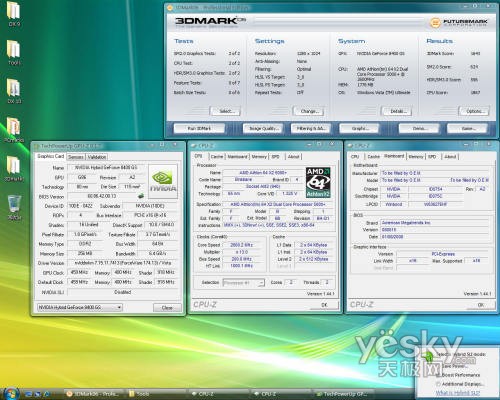
Task: Click Driver Version field in GPU-Z
Action: (123, 263)
